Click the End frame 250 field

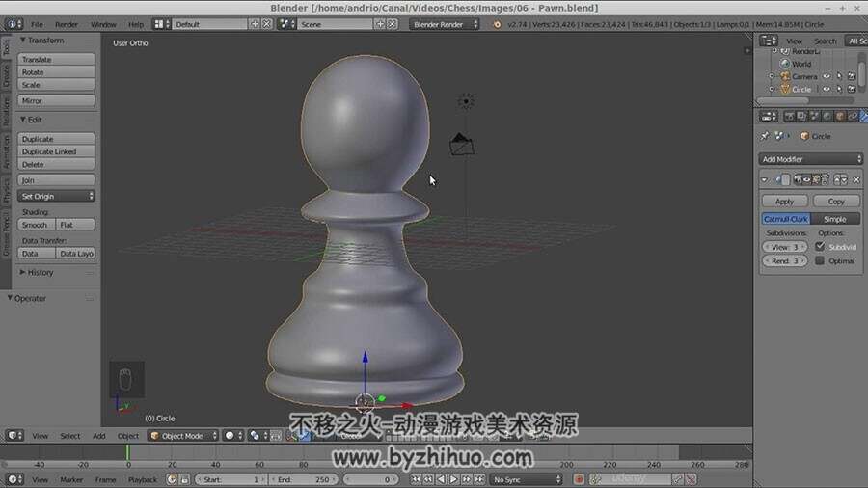[304, 479]
